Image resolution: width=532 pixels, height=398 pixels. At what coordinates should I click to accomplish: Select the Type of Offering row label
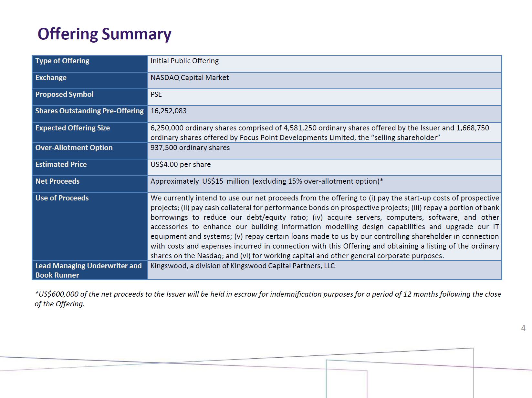(62, 61)
